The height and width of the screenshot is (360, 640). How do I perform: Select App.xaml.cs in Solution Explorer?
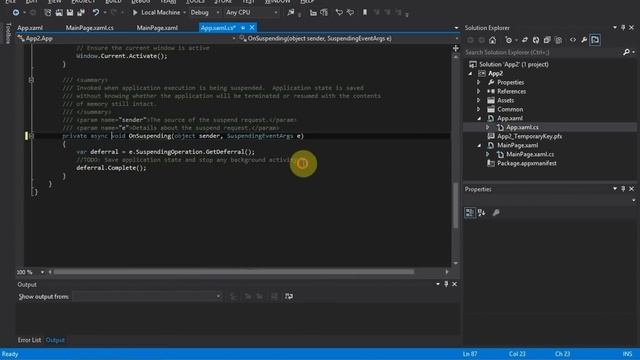(522, 127)
